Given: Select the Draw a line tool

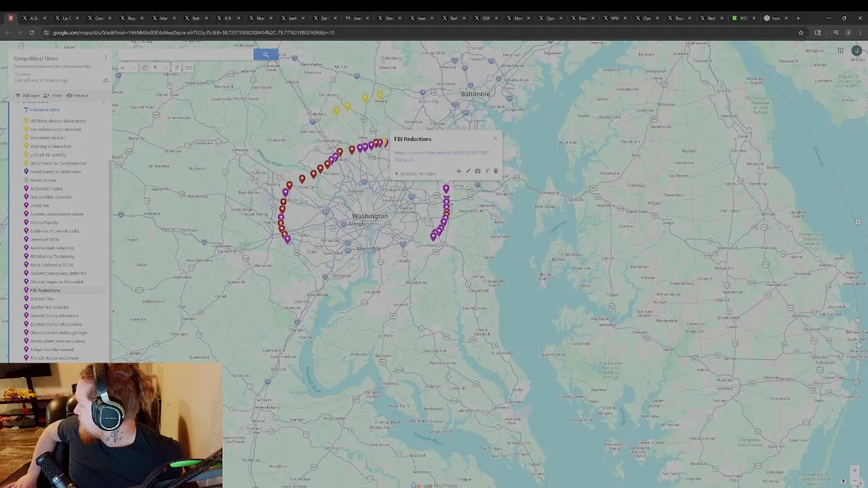Looking at the screenshot, I should 165,68.
